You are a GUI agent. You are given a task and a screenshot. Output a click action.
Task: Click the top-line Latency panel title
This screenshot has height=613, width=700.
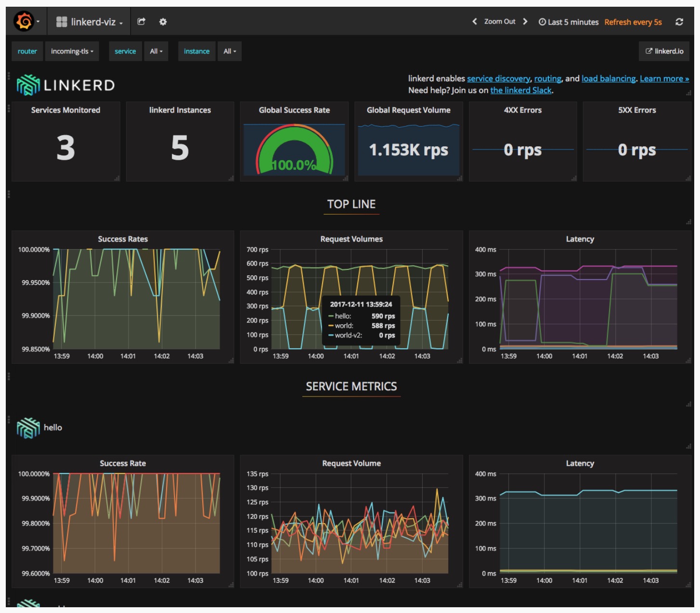point(580,239)
